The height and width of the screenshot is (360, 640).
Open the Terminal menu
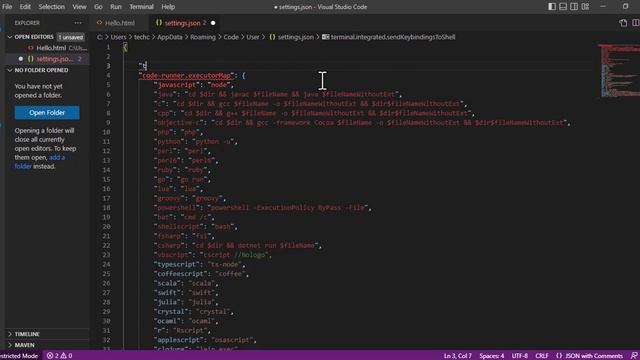141,7
